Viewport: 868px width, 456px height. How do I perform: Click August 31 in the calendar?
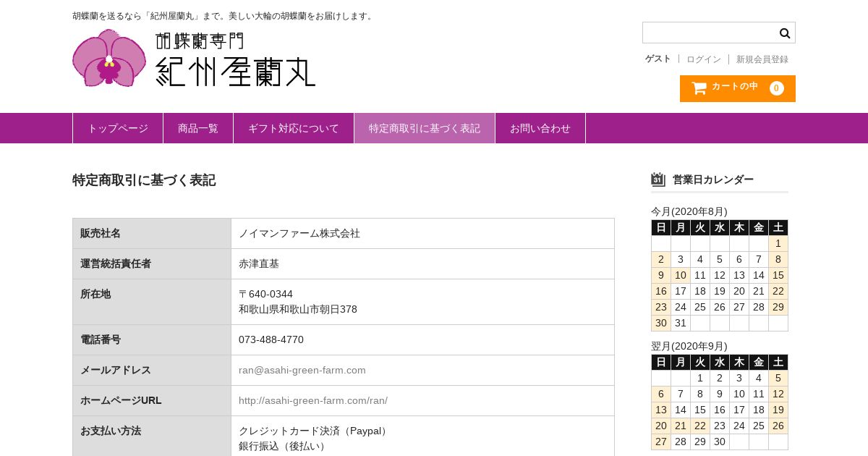(681, 323)
